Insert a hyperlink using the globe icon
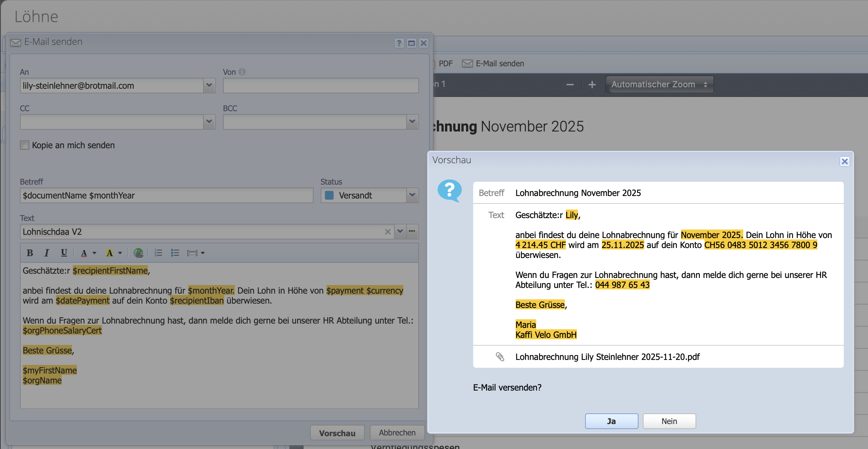 138,253
